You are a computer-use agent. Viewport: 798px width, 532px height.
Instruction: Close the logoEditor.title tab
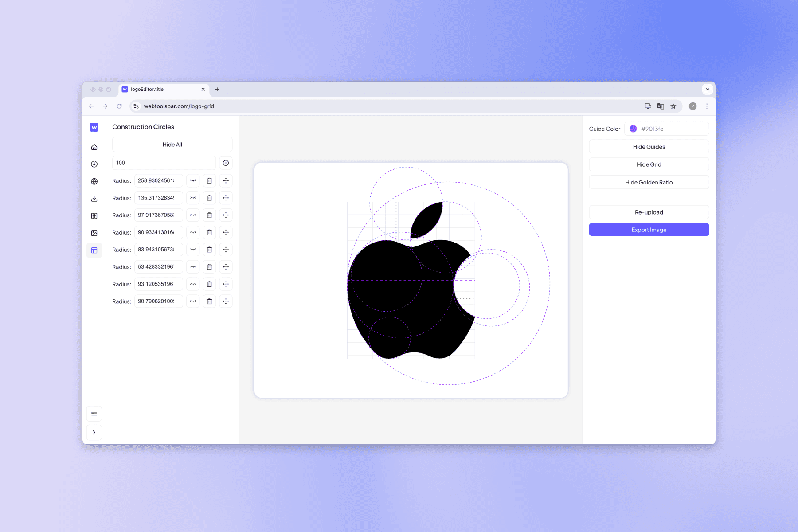click(203, 89)
